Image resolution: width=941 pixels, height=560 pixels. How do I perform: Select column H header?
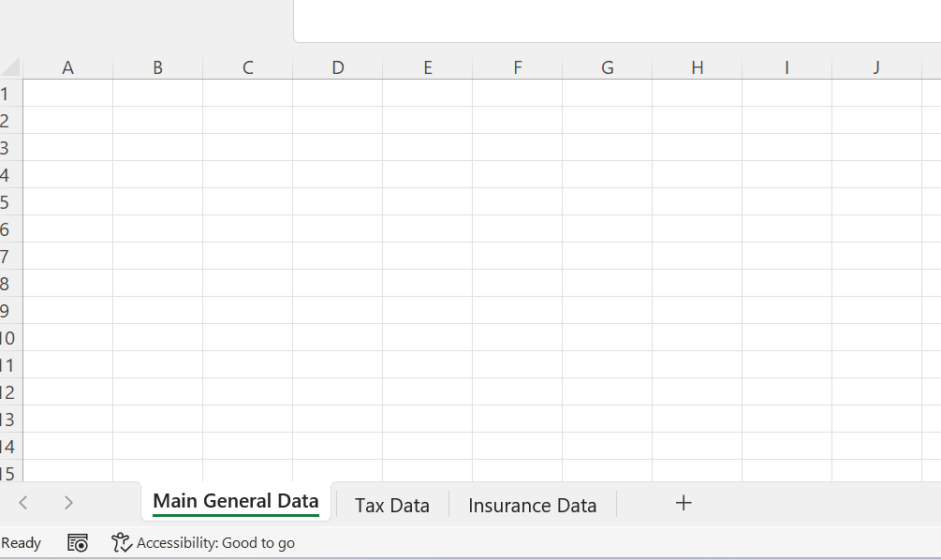pos(698,67)
